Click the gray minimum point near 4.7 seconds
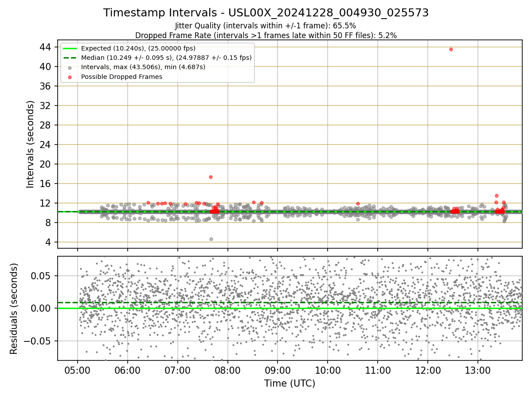 point(211,239)
